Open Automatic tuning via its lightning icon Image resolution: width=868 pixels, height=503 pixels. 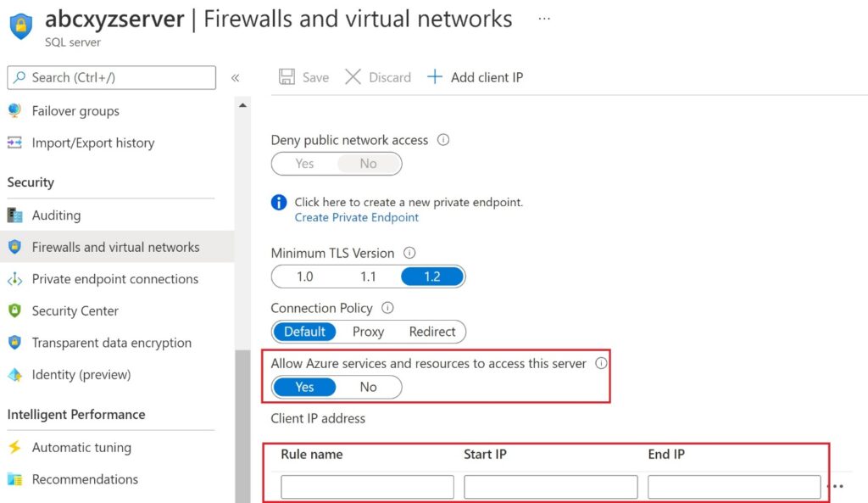[14, 447]
